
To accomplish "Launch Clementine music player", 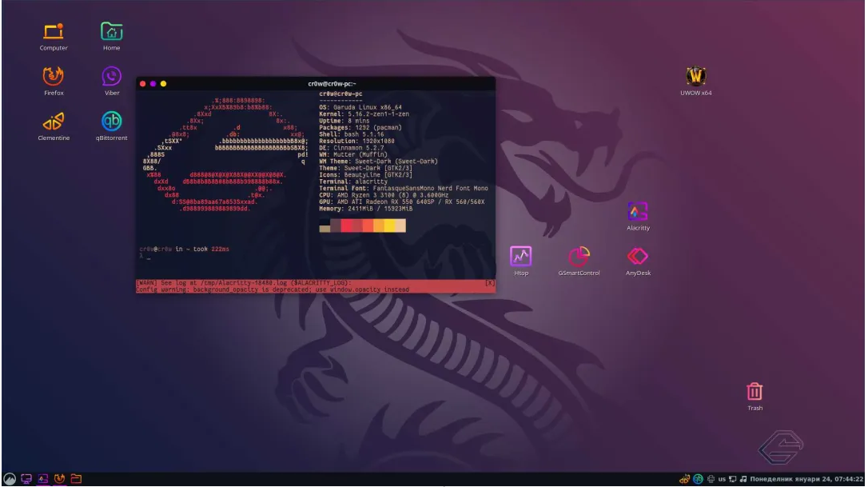I will [x=54, y=122].
